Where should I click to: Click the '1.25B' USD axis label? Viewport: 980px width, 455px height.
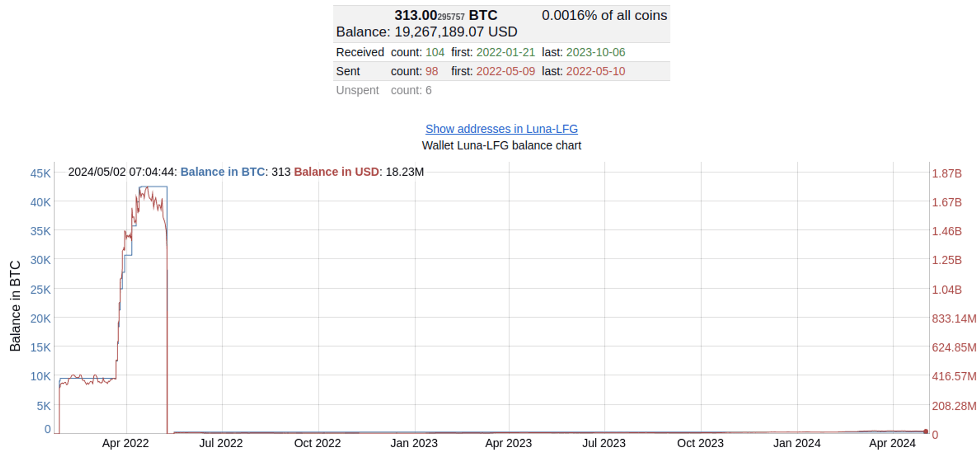pyautogui.click(x=946, y=260)
